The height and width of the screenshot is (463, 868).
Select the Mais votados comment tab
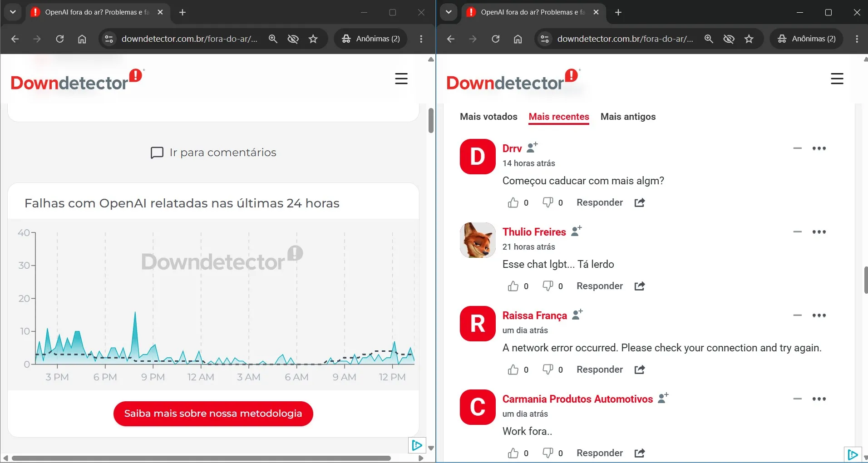click(488, 117)
